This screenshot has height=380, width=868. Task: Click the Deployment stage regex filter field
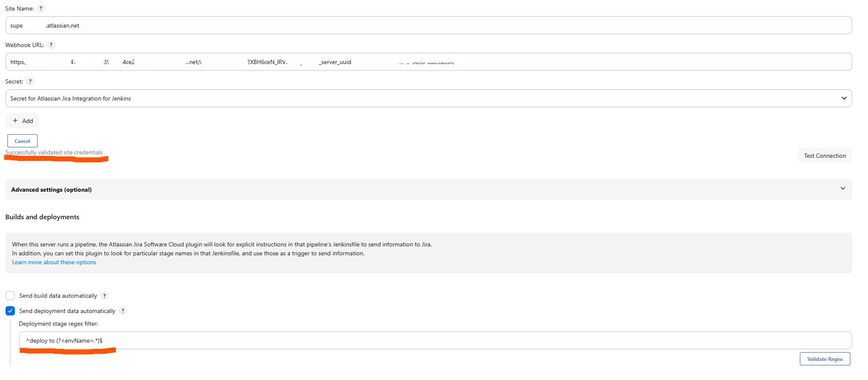435,341
